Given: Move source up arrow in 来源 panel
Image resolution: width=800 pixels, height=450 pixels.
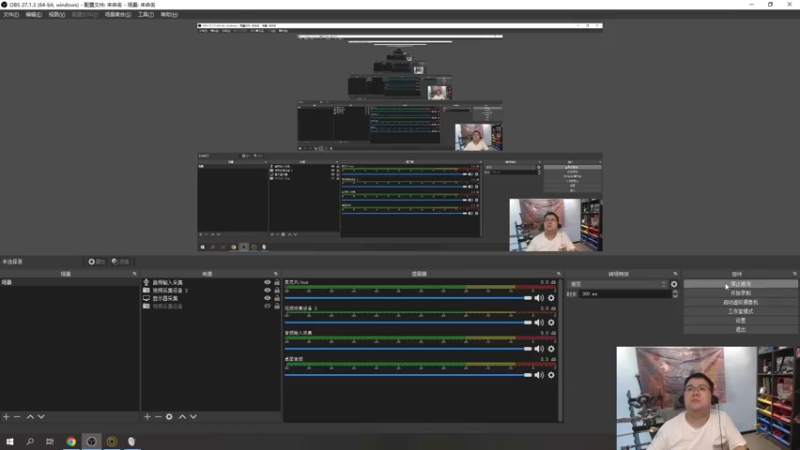Looking at the screenshot, I should tap(182, 417).
